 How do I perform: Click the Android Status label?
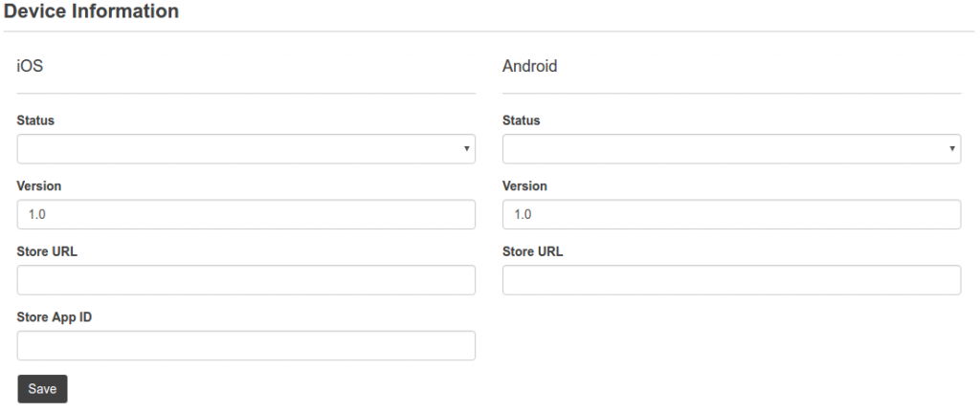click(521, 120)
